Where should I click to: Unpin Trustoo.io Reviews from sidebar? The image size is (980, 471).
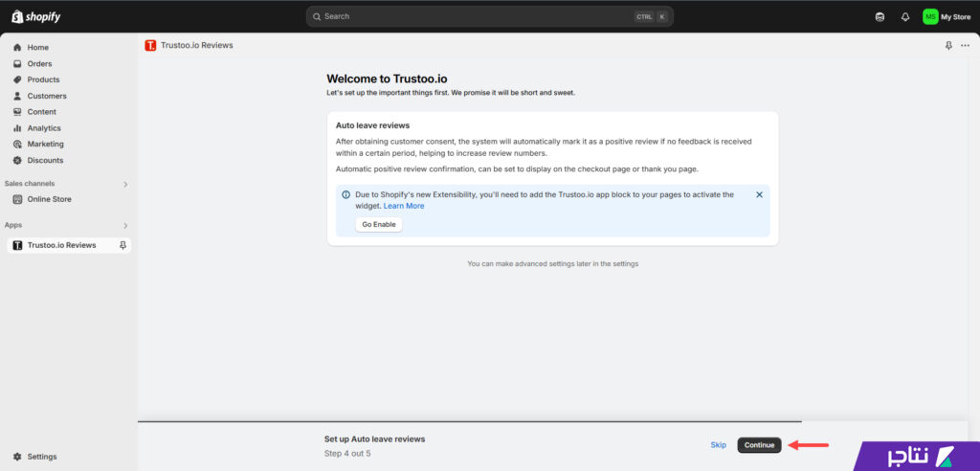pos(122,245)
